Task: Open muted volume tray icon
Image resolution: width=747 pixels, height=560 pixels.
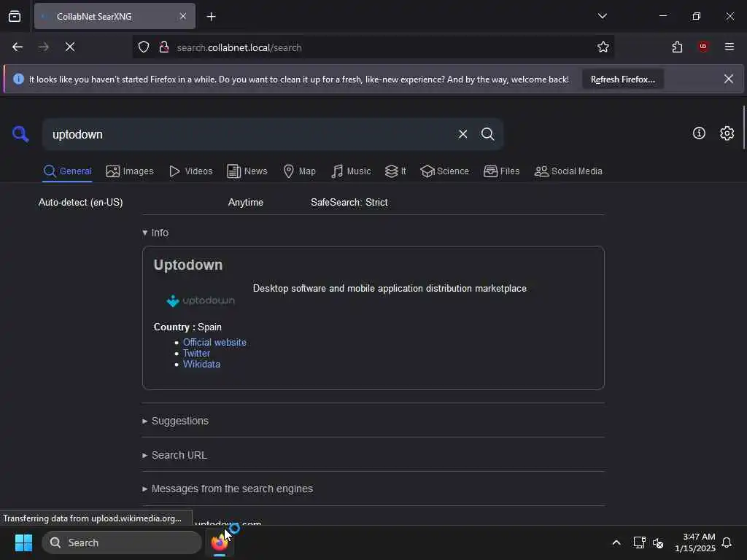Action: [x=658, y=542]
